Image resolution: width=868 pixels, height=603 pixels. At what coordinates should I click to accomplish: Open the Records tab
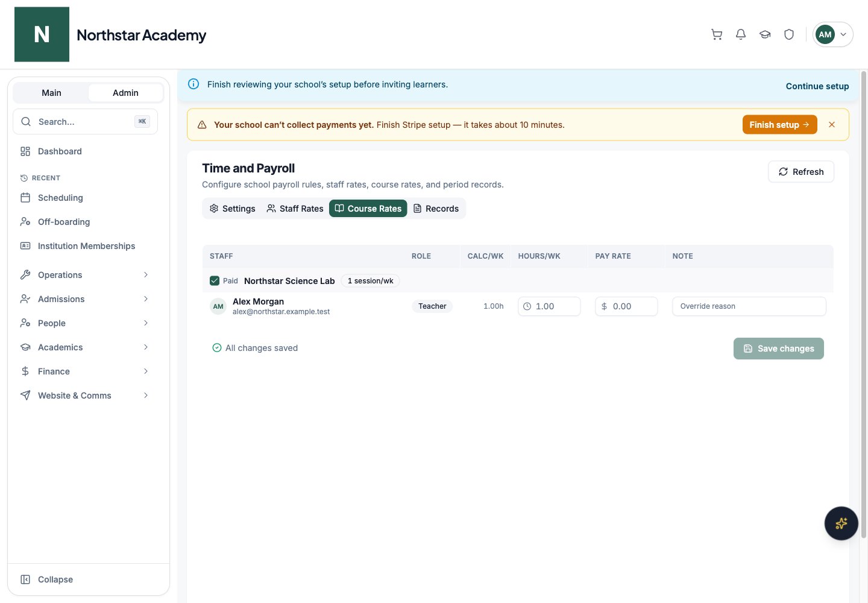(436, 209)
